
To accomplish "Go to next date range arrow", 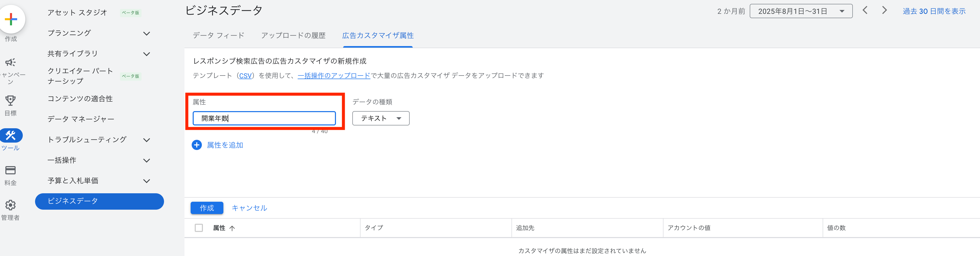I will pos(884,10).
